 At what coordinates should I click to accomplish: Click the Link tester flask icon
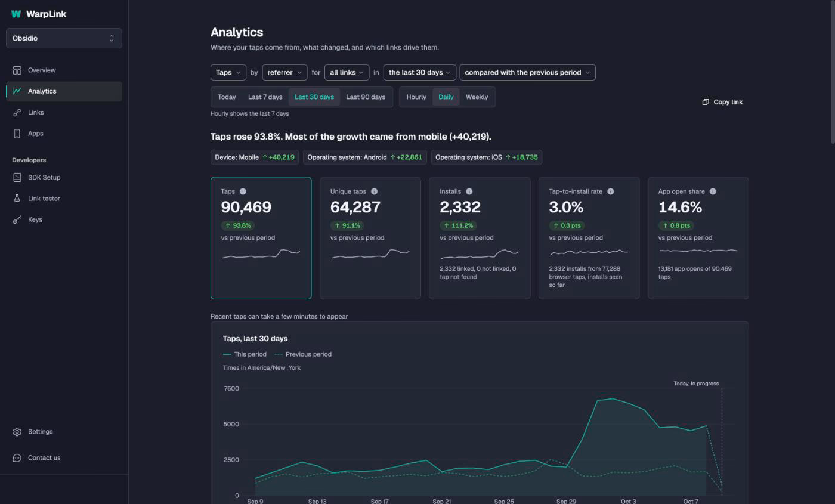(x=17, y=198)
